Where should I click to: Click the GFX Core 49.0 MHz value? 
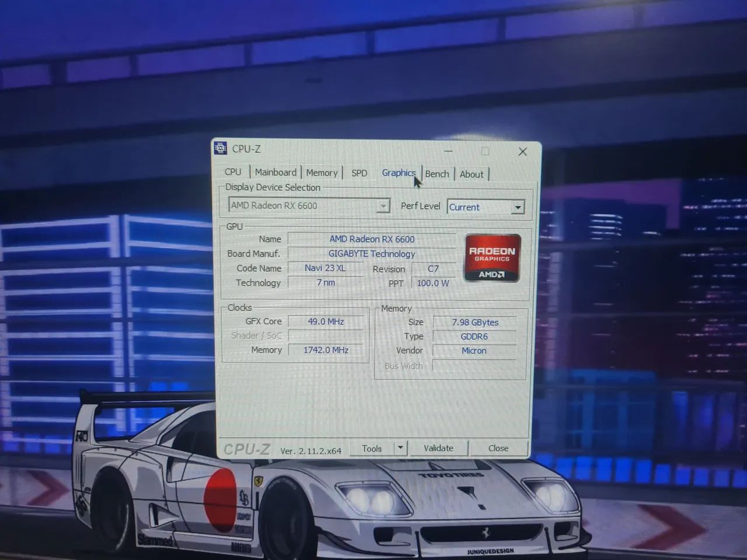326,321
